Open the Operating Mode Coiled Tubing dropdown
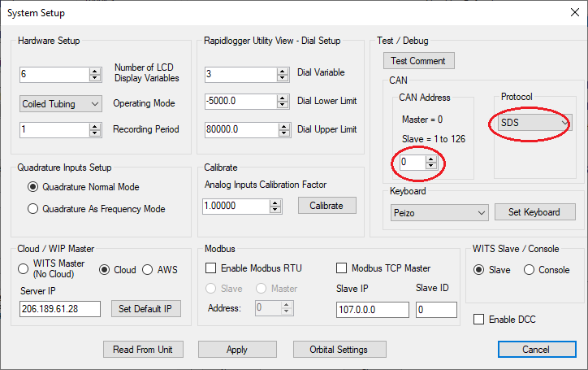The height and width of the screenshot is (370, 588). [x=61, y=103]
